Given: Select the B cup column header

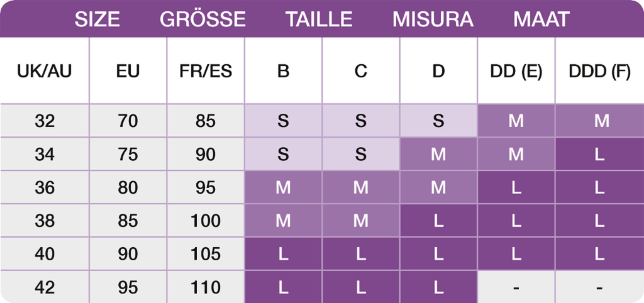Looking at the screenshot, I should point(283,71).
